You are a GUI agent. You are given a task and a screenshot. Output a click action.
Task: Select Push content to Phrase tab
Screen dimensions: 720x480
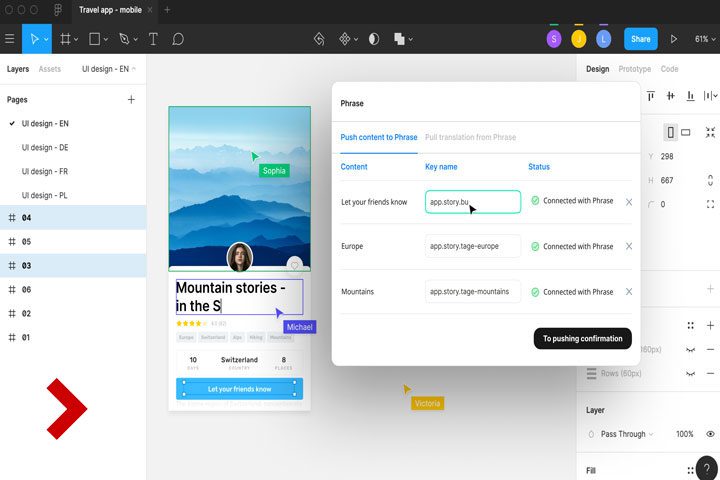click(x=379, y=137)
